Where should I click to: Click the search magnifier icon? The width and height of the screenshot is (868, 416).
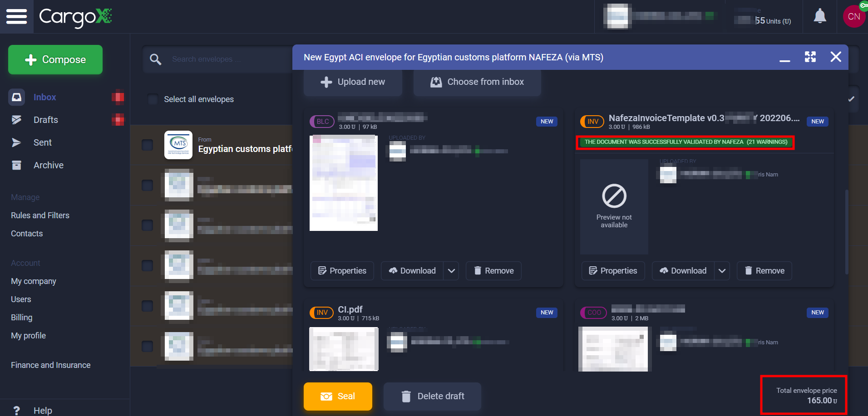(156, 59)
